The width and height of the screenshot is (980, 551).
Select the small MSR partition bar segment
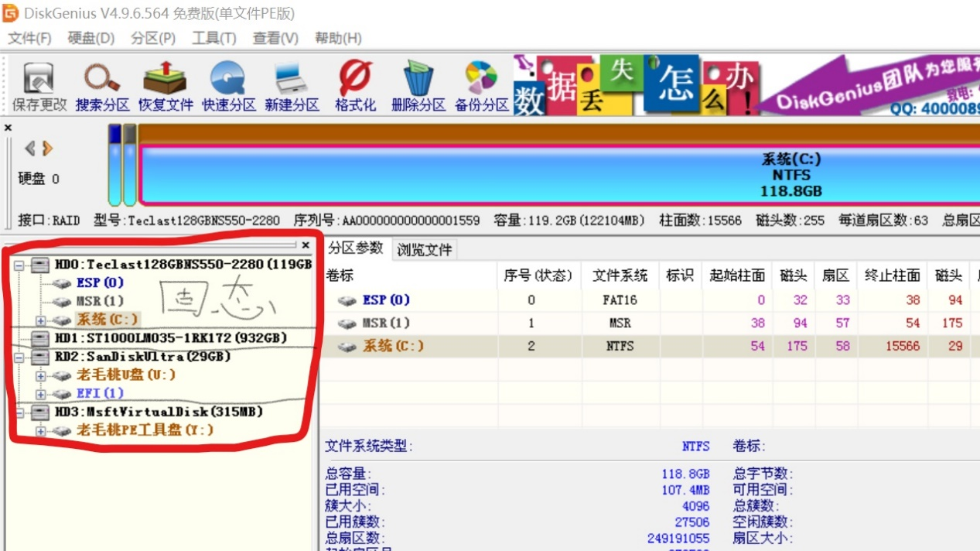(x=129, y=166)
